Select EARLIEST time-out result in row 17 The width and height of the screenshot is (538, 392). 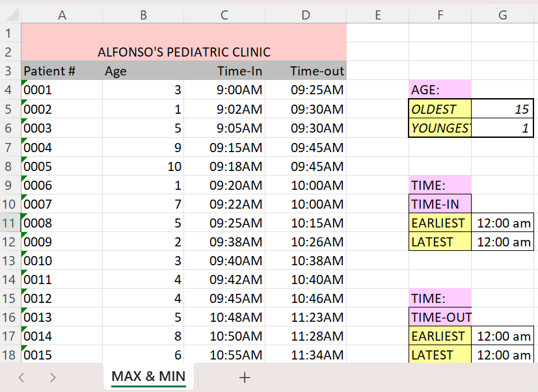[x=503, y=336]
